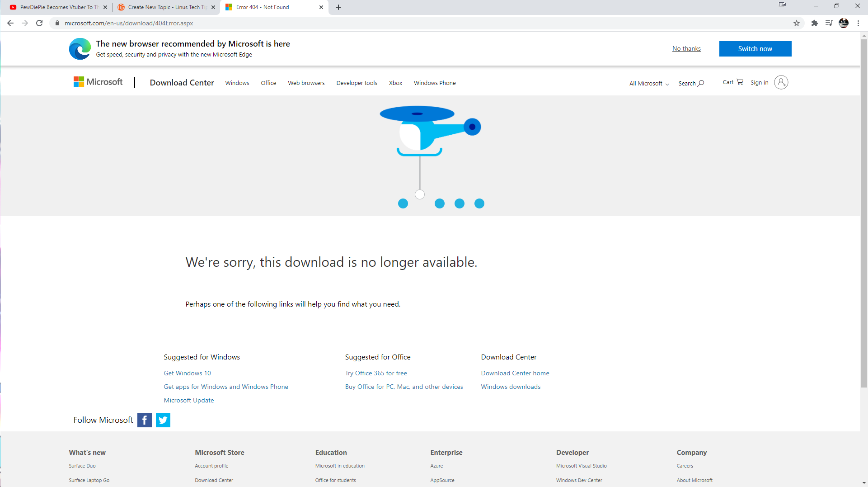Click the Search label in header

coord(687,83)
